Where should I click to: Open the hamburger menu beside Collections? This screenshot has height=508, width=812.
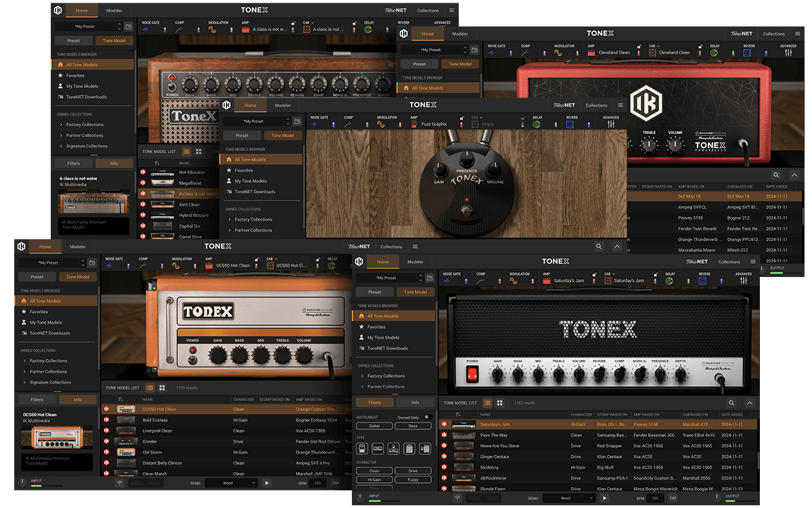[753, 261]
